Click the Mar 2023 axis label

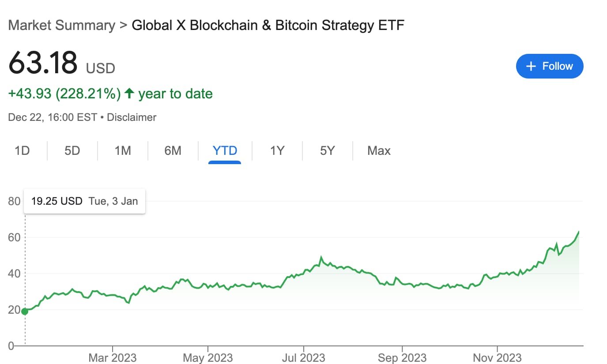pos(113,357)
